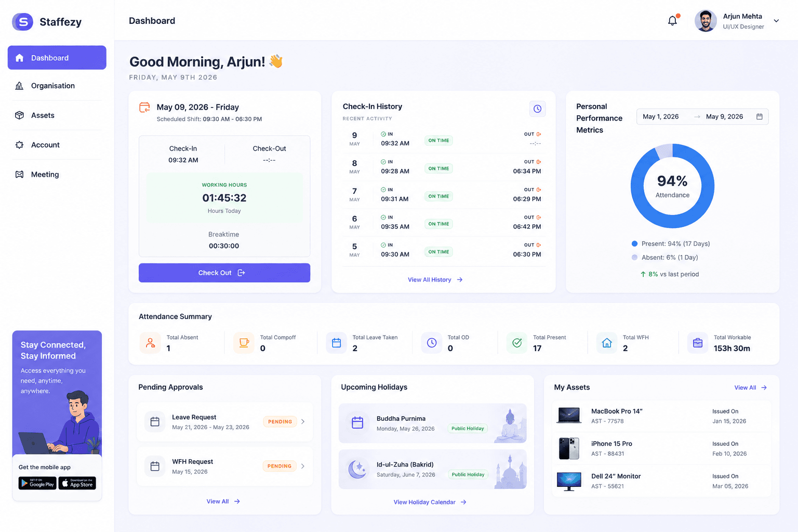Click View All in My Assets
Screen dimensions: 798x532
(x=751, y=388)
